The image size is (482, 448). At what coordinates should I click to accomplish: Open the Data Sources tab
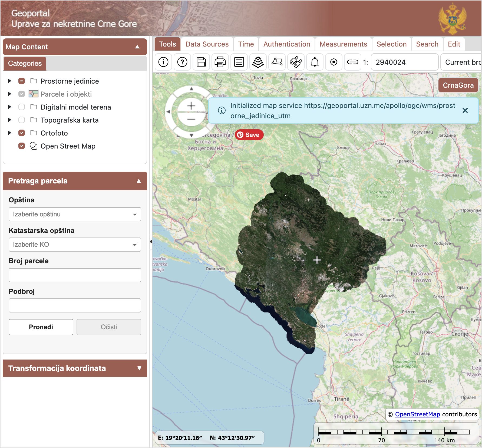pyautogui.click(x=207, y=44)
